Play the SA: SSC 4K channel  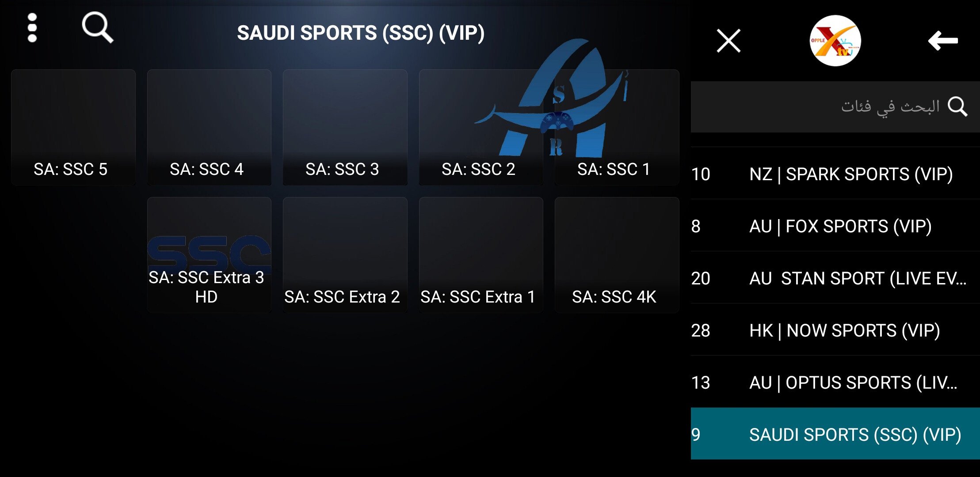coord(617,255)
